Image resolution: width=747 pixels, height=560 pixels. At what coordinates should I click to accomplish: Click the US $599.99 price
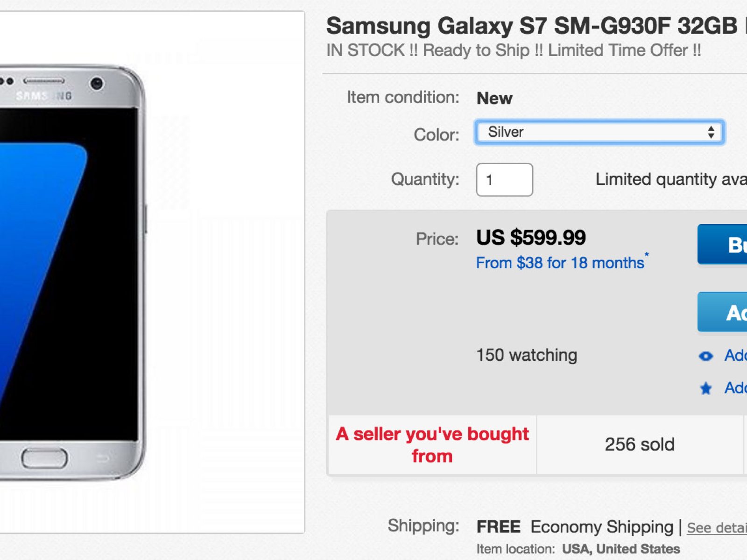(531, 238)
